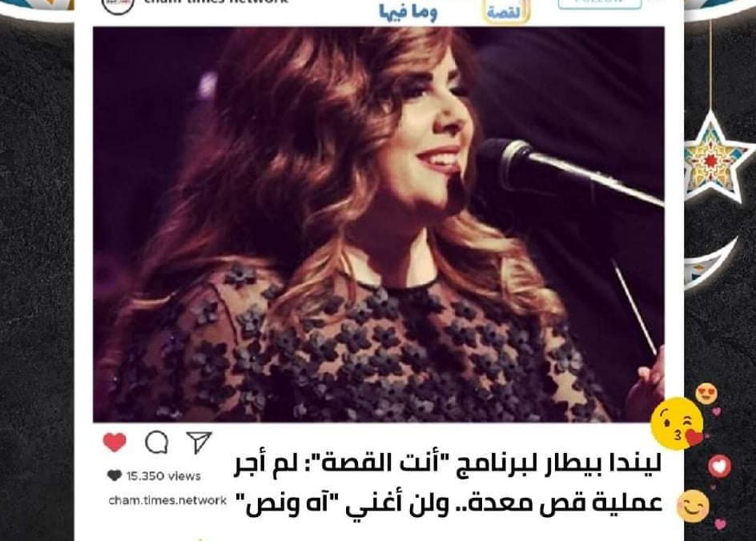Open the cham.times.network username link

click(x=167, y=500)
